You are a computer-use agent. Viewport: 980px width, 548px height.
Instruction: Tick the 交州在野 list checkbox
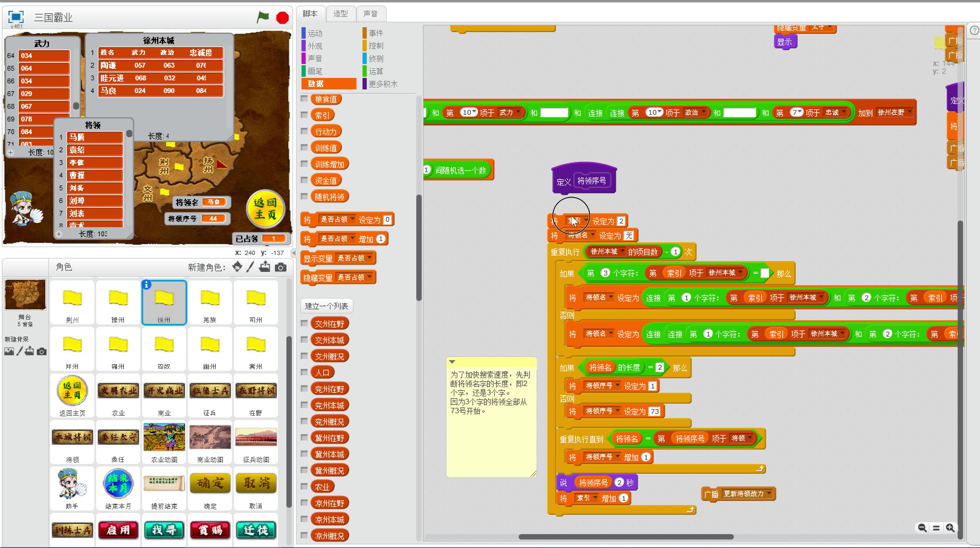point(304,324)
